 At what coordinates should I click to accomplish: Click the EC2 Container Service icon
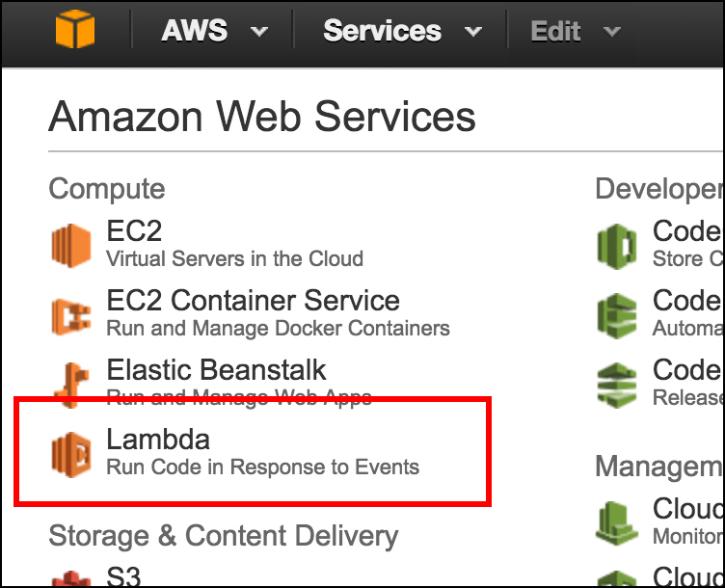pyautogui.click(x=70, y=314)
